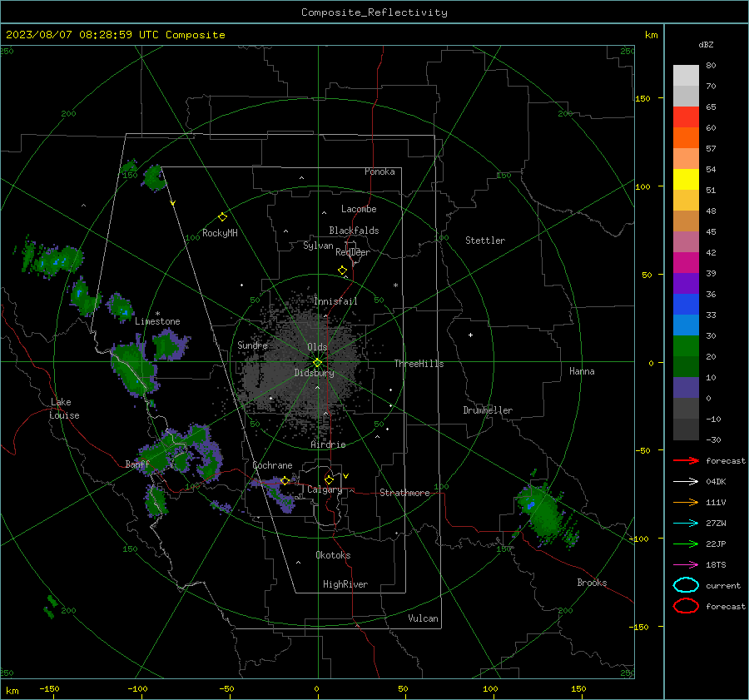
Task: Select the purple 36-39 dBZ swatch
Action: coord(686,284)
